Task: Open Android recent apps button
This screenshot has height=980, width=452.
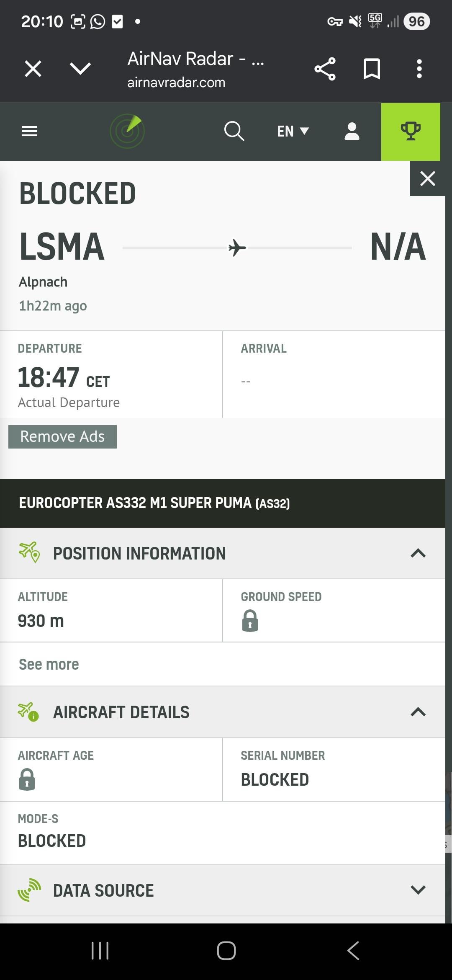Action: point(100,951)
